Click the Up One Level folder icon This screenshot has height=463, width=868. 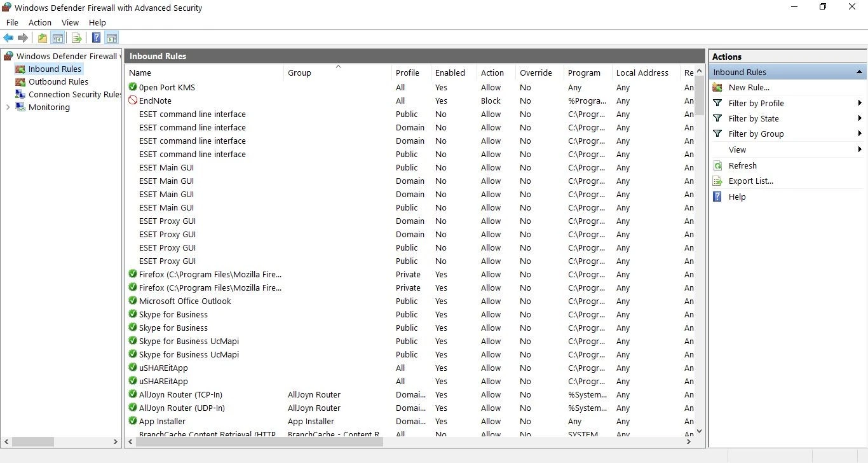coord(43,38)
